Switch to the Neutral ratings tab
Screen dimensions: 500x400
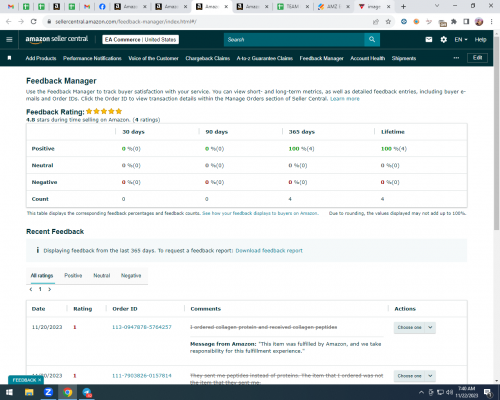tap(102, 275)
